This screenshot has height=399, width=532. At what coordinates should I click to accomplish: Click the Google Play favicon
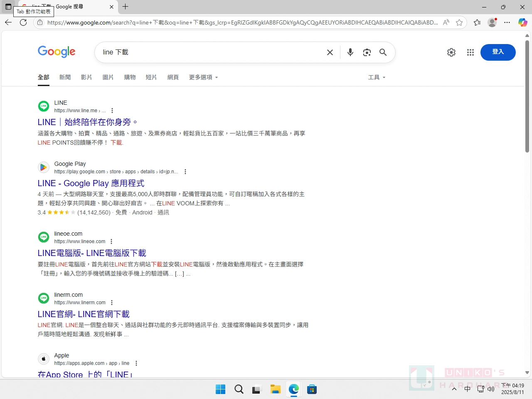tap(44, 167)
